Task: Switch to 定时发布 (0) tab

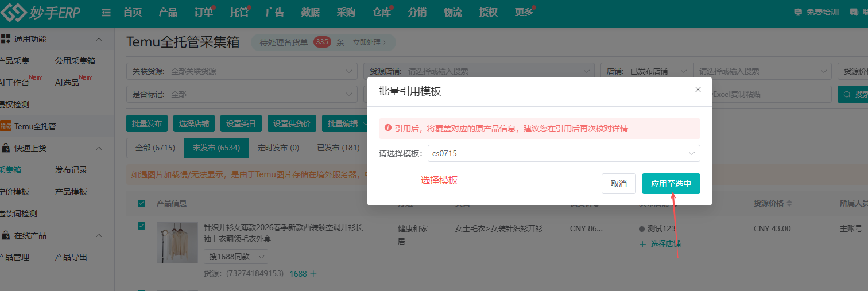Action: click(x=278, y=148)
